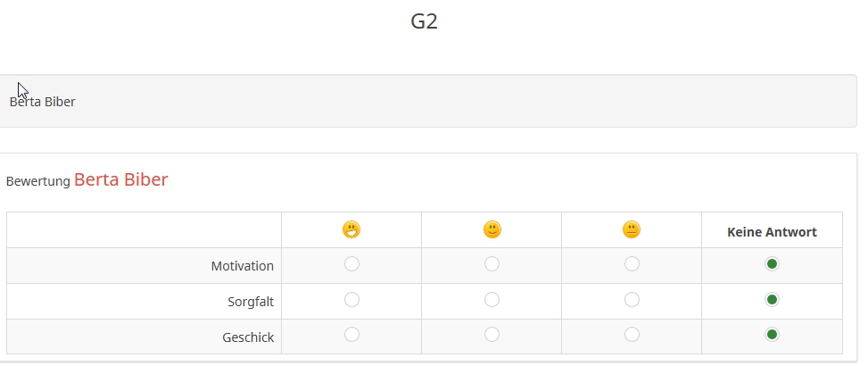Rate Sorgfalt with the smiling face
This screenshot has width=868, height=366.
(492, 300)
